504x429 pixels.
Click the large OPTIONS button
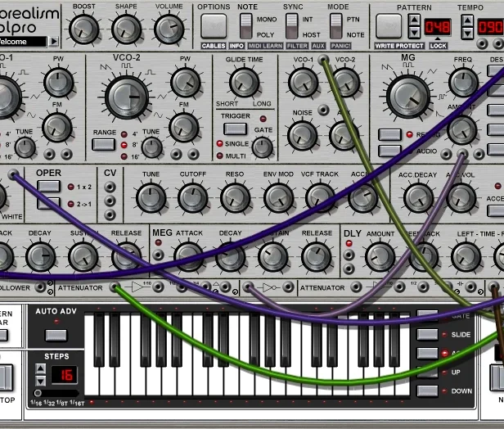point(214,25)
